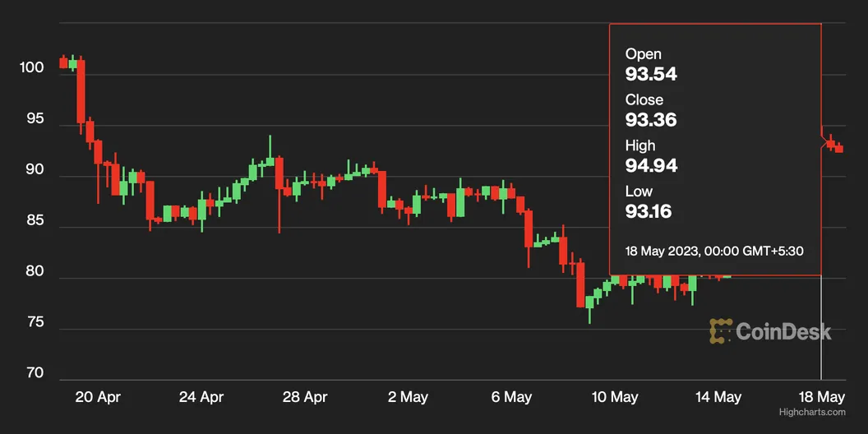
Task: Click the CoinDesk watermark text
Action: click(783, 332)
